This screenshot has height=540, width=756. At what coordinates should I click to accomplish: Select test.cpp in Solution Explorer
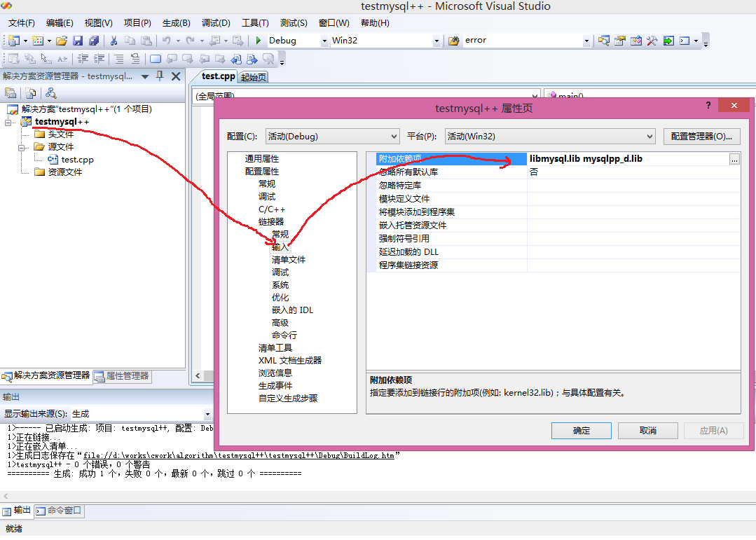(x=77, y=160)
